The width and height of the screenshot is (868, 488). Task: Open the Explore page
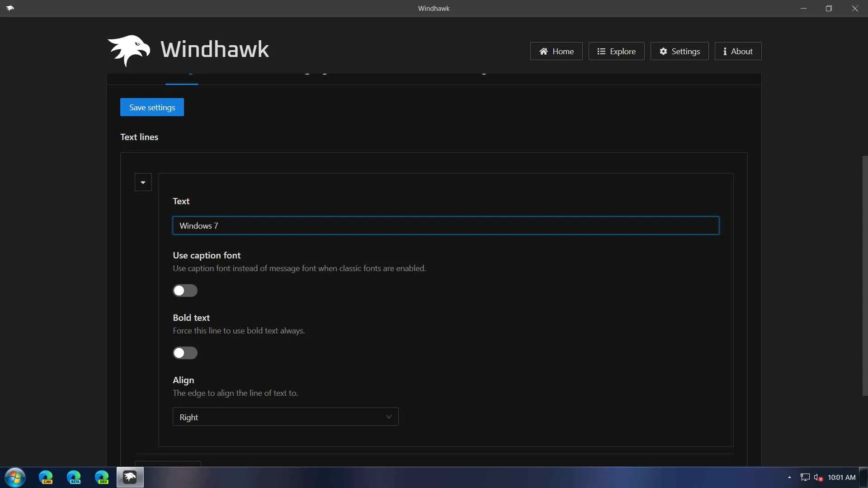616,51
